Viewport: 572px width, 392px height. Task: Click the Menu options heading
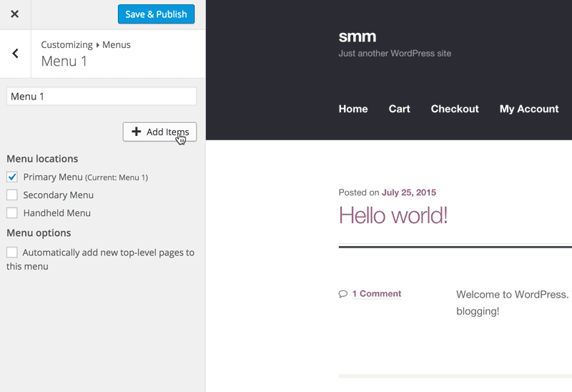coord(39,233)
